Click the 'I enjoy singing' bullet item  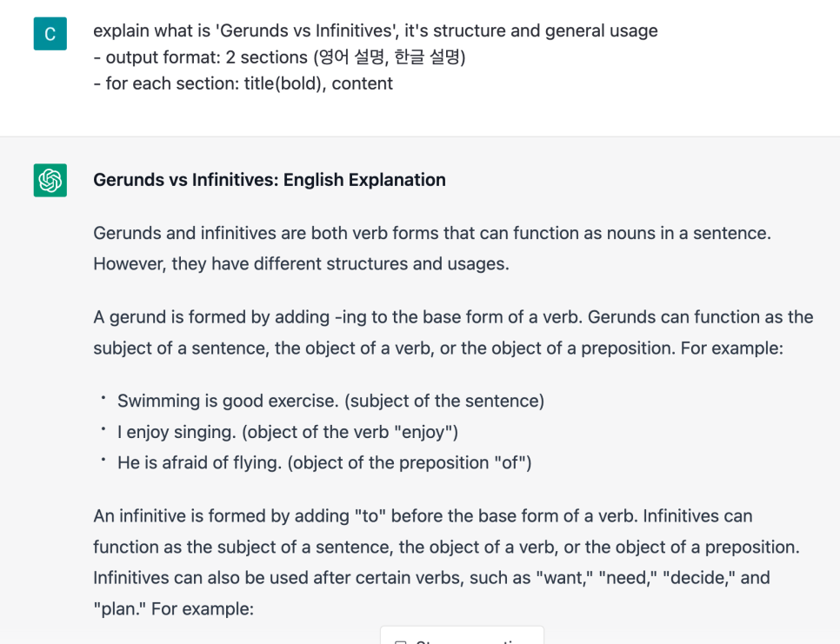[x=288, y=432]
